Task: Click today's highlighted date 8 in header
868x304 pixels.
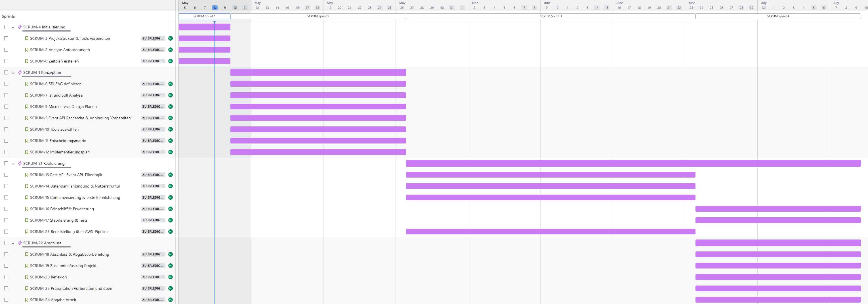Action: (215, 8)
